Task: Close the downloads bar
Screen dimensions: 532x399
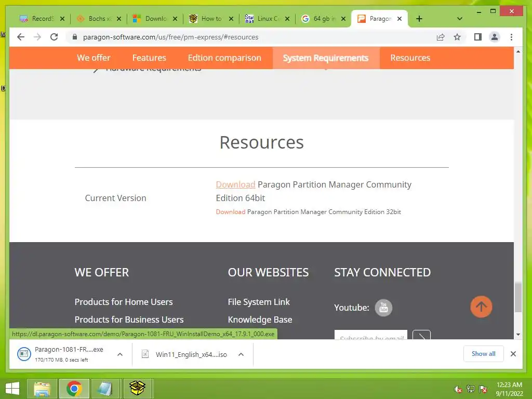Action: [513, 354]
